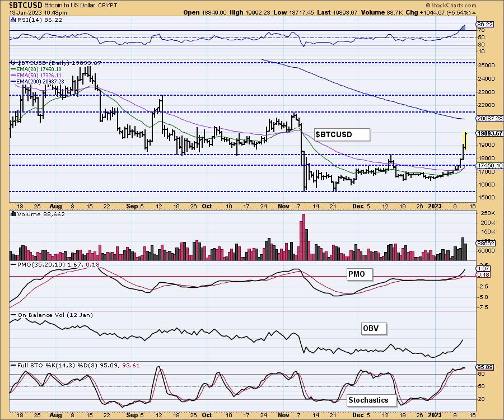Click the -7.5 PMO axis label
The width and height of the screenshot is (504, 420).
point(483,307)
